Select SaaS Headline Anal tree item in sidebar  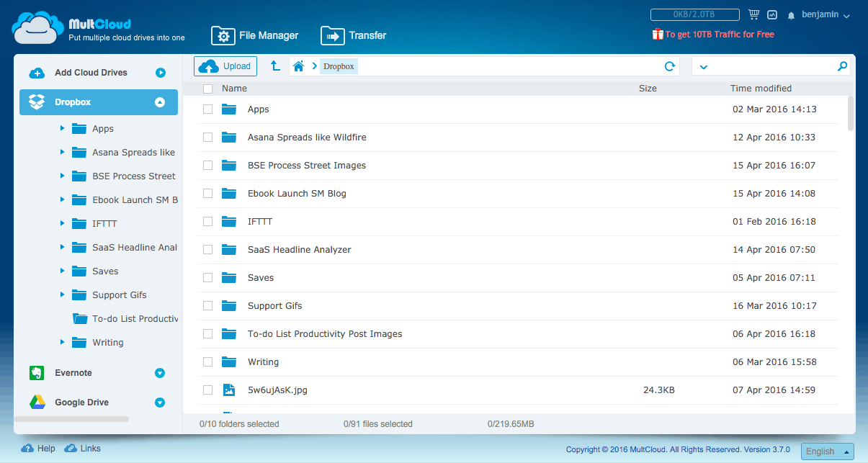[x=135, y=247]
